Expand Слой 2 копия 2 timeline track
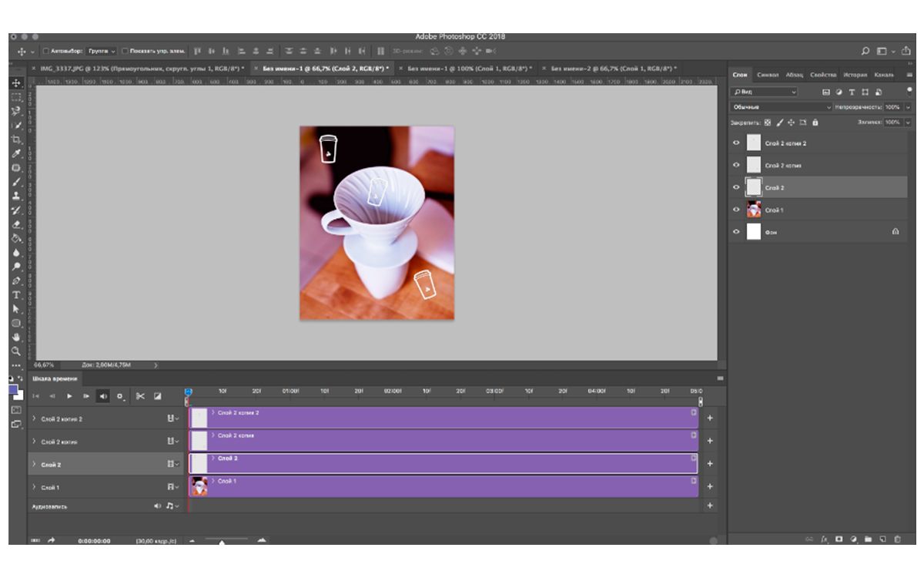The height and width of the screenshot is (578, 924). tap(34, 418)
